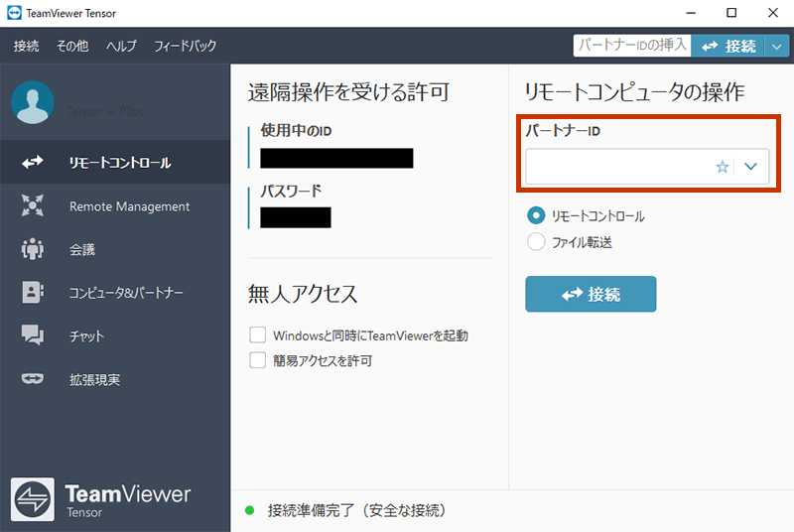Click the favorite star icon in partner ID field
Viewport: 794px width, 532px height.
pos(723,167)
